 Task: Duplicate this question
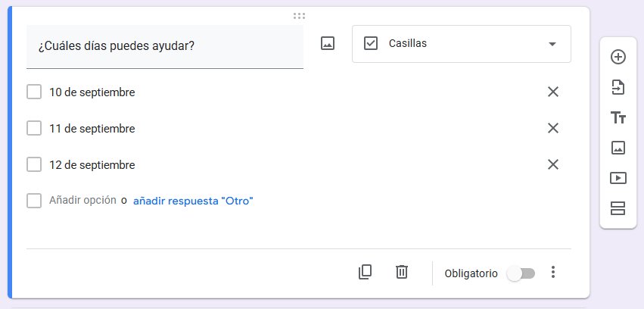366,273
